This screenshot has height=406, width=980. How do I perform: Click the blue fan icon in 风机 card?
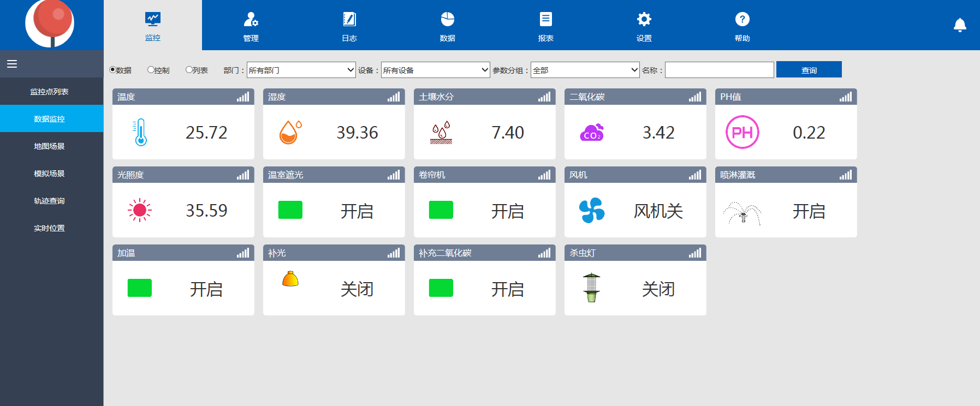592,210
